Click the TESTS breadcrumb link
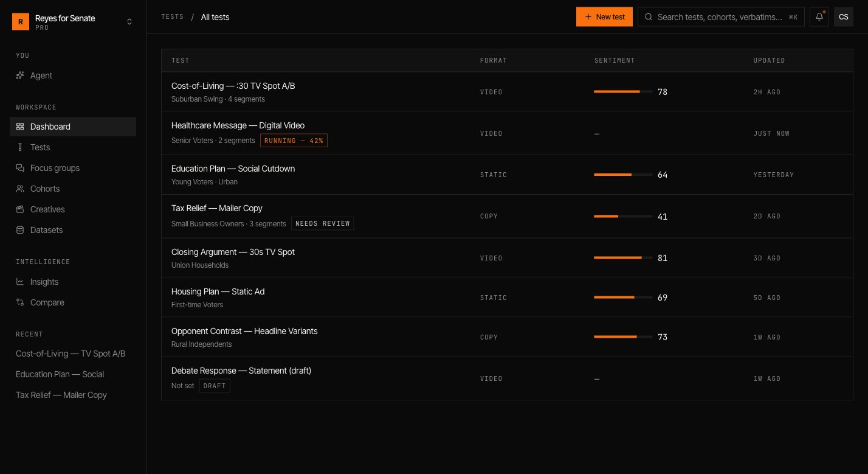Screen dimensions: 868x474 173,17
